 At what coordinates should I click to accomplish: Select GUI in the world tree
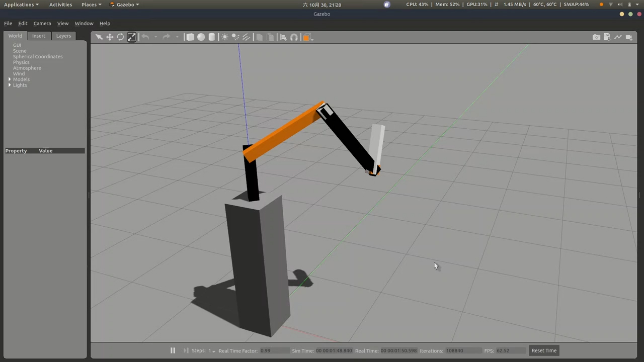(x=17, y=45)
